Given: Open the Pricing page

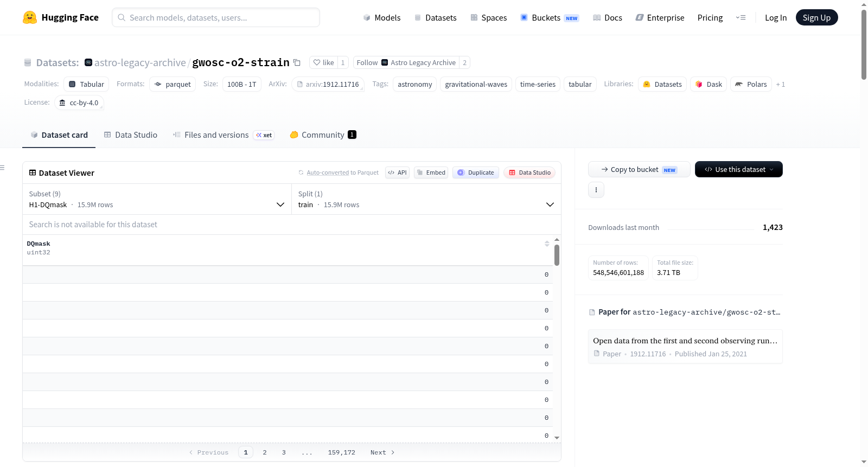Looking at the screenshot, I should [x=710, y=17].
